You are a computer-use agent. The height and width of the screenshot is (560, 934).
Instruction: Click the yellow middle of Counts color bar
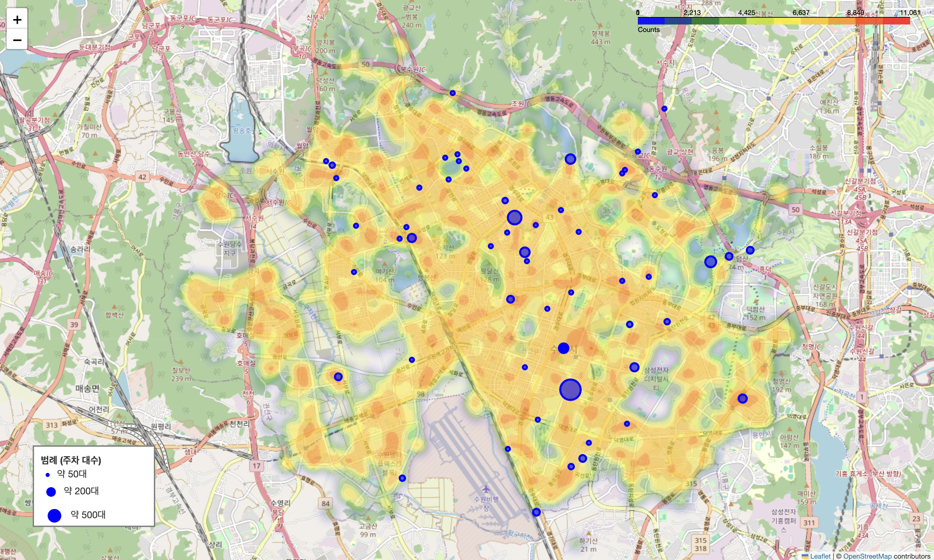pyautogui.click(x=774, y=21)
